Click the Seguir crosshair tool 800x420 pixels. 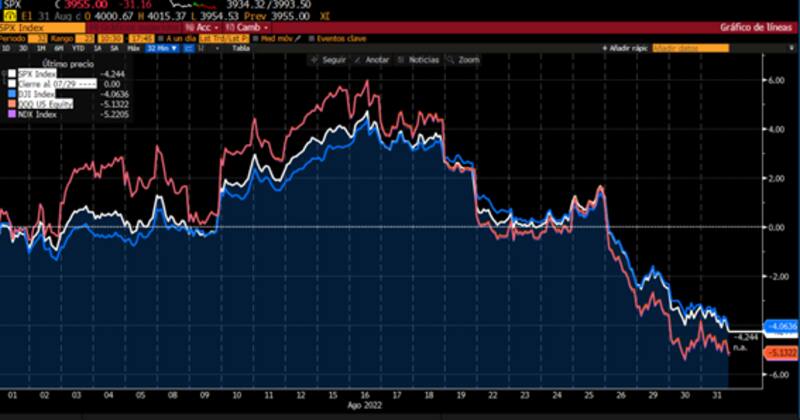(328, 60)
